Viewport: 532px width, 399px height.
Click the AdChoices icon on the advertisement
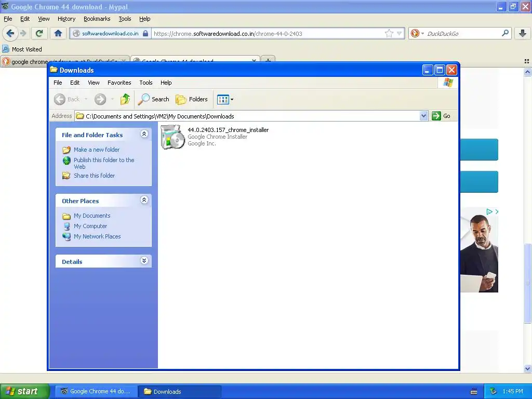coord(489,211)
